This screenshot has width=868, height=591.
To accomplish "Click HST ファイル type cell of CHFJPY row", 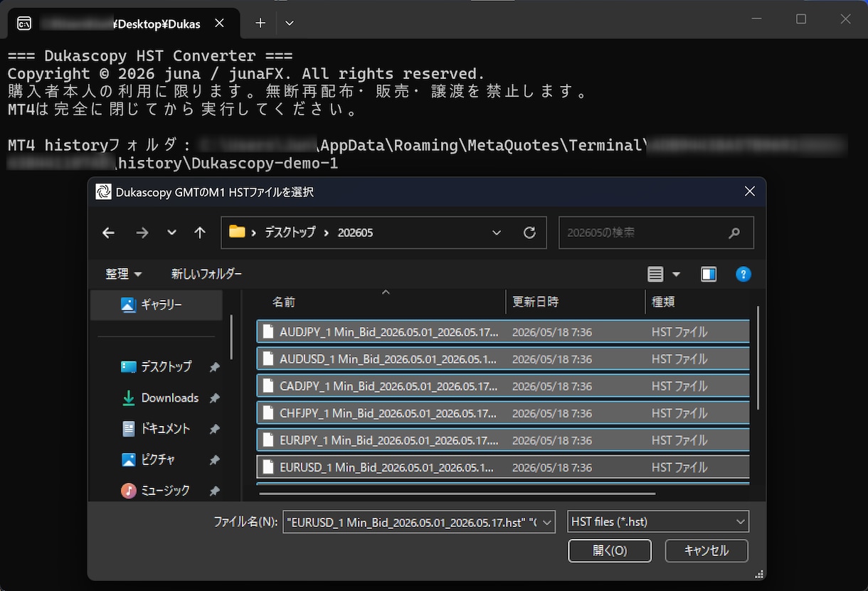I will [679, 413].
